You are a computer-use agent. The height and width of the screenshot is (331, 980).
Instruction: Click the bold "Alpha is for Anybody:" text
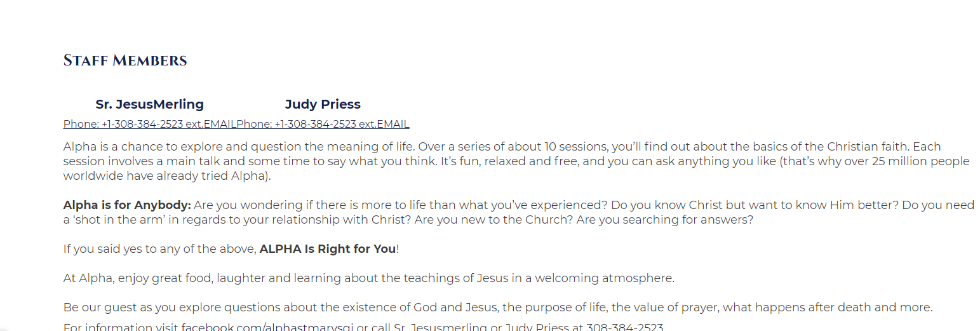click(x=127, y=205)
